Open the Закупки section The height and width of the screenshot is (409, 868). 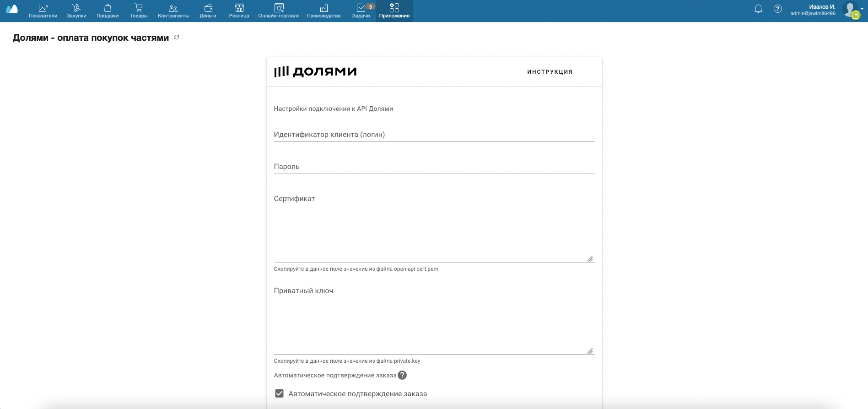[x=76, y=11]
